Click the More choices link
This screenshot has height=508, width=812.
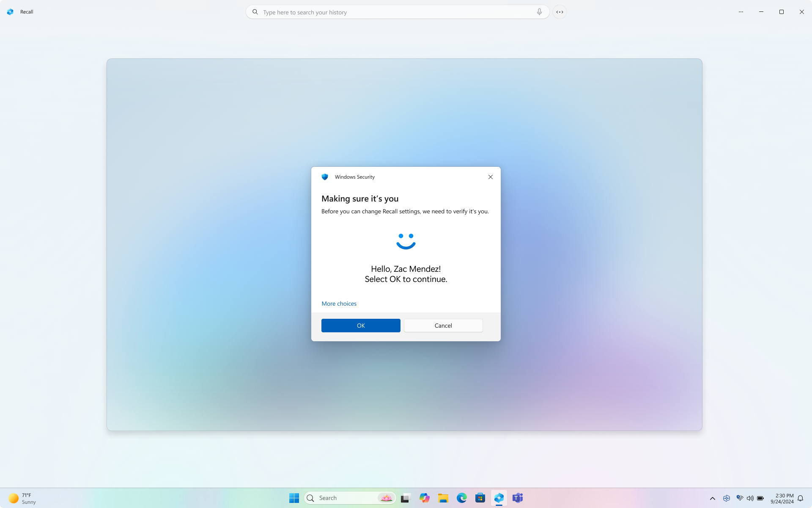339,303
